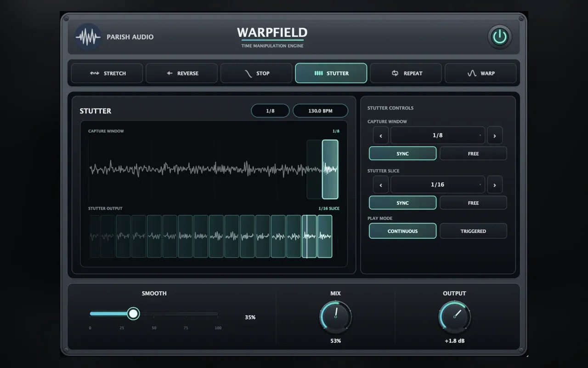
Task: Set the Capture Window to Free
Action: (x=474, y=154)
